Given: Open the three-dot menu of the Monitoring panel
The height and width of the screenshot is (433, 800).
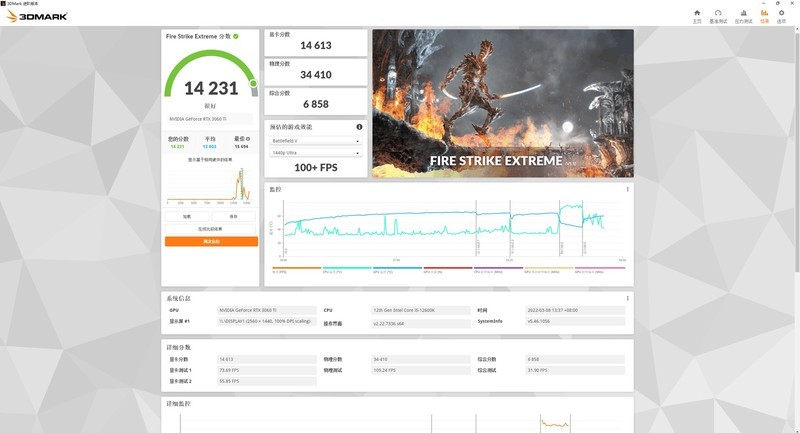Looking at the screenshot, I should [627, 188].
